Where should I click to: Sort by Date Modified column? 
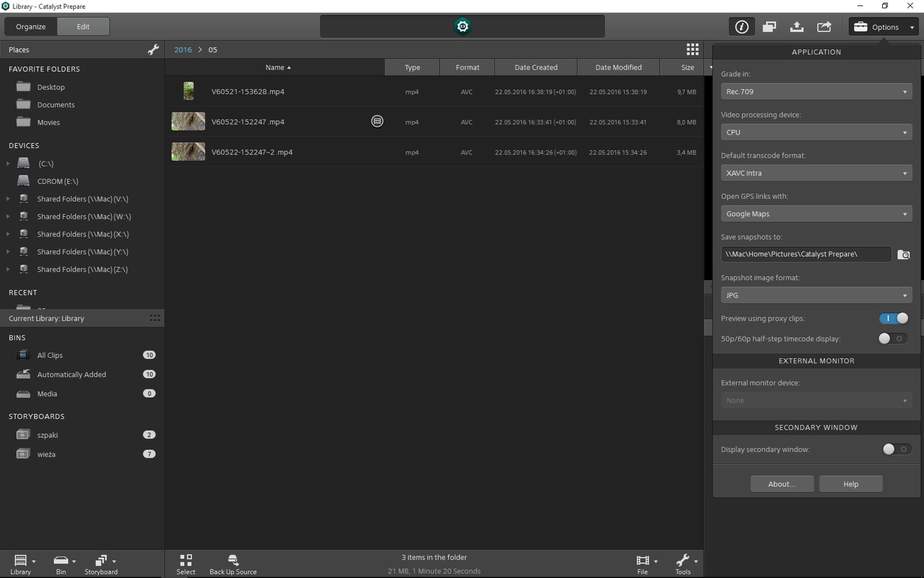click(618, 67)
